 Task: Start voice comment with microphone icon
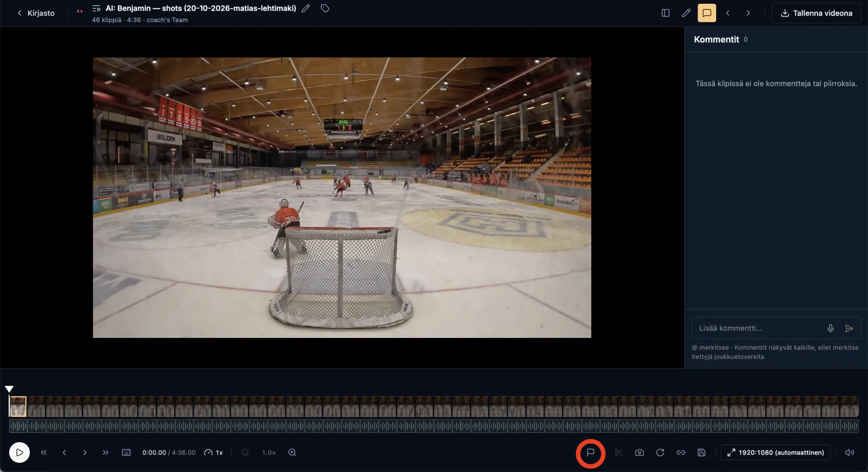coord(831,328)
